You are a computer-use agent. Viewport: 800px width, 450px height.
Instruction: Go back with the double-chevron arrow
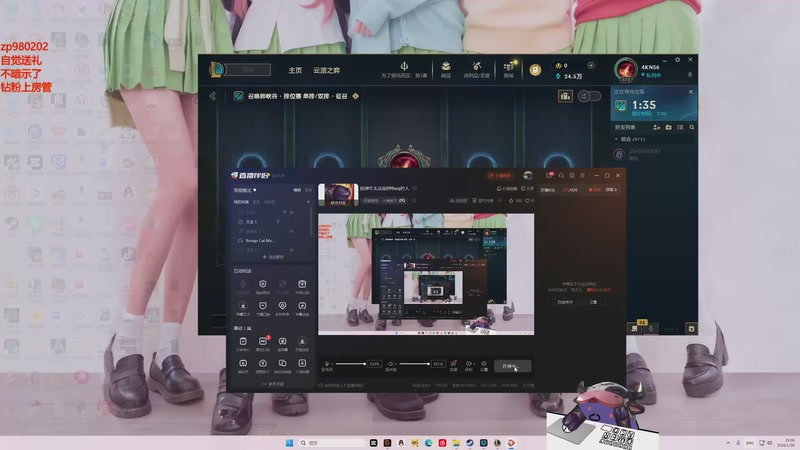pyautogui.click(x=213, y=96)
